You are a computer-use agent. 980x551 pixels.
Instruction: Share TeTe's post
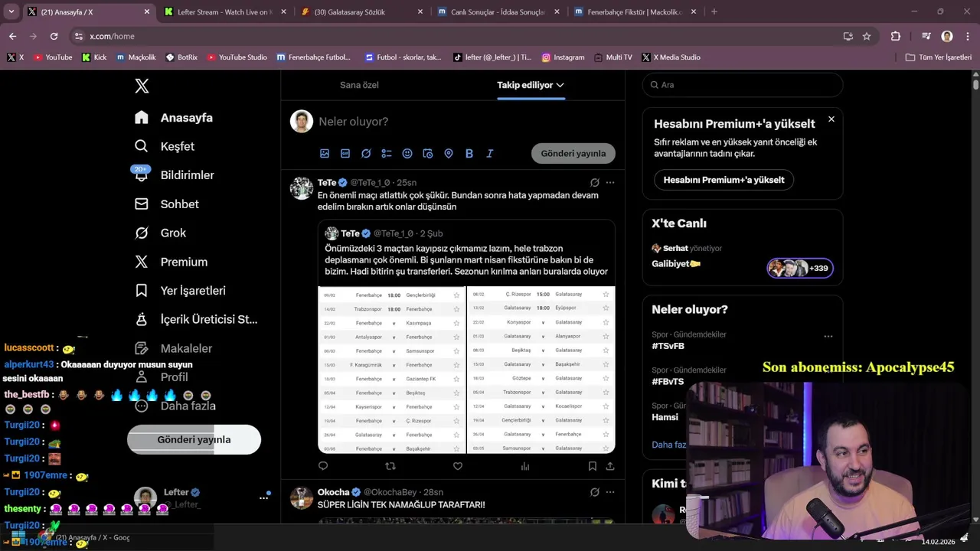coord(610,466)
